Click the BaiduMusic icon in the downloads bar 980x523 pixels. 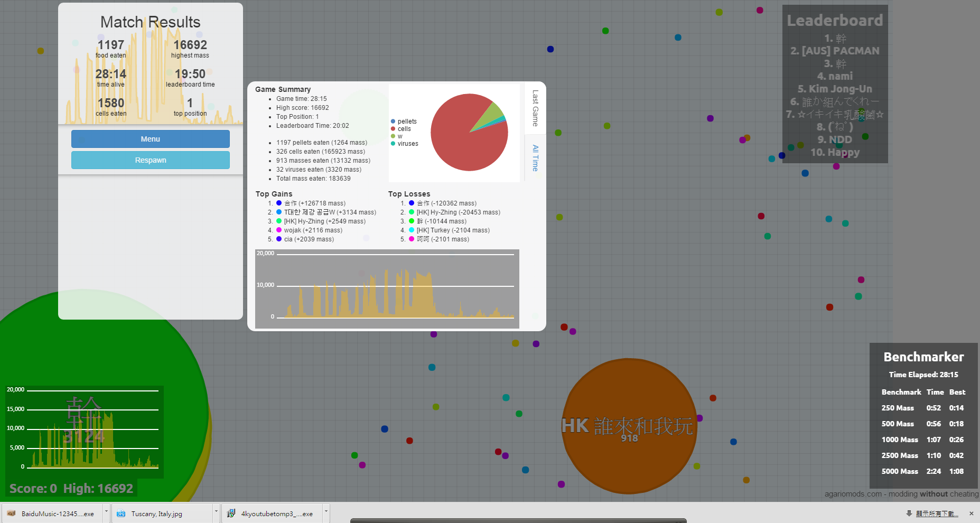12,513
